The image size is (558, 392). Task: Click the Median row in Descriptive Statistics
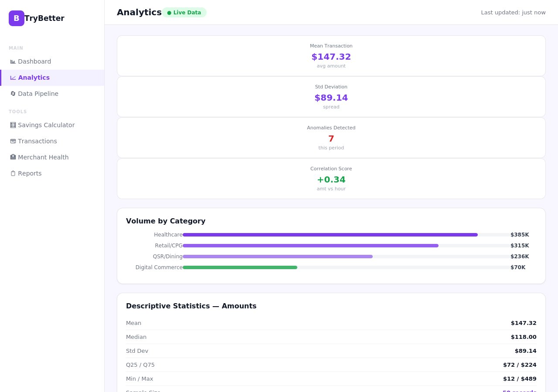[331, 337]
